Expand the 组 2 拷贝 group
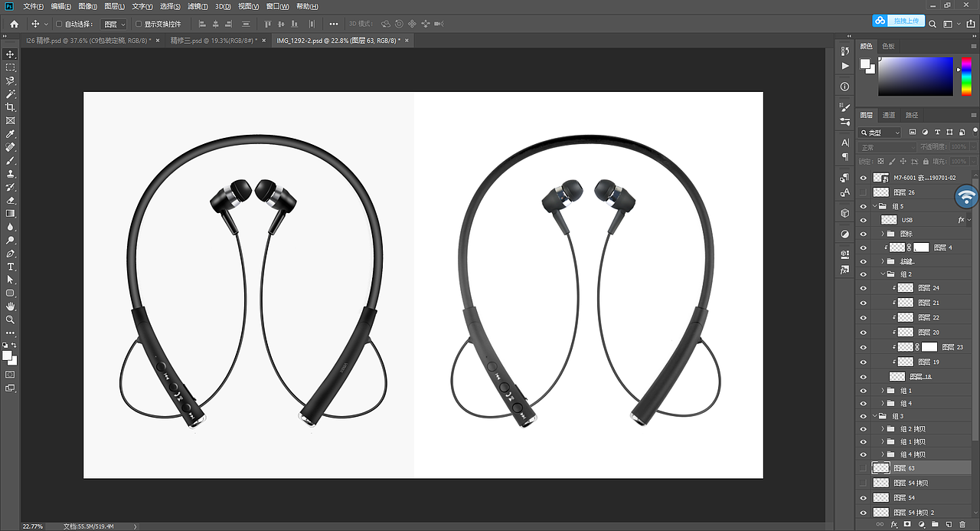Image resolution: width=980 pixels, height=531 pixels. [x=883, y=429]
